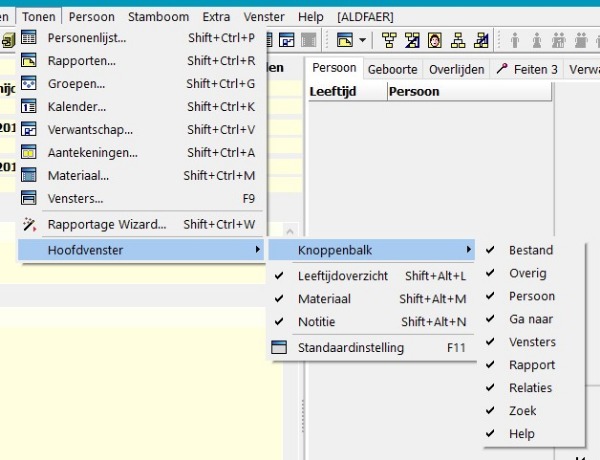Switch to the Geboorte tab
Image resolution: width=600 pixels, height=460 pixels.
tap(392, 69)
